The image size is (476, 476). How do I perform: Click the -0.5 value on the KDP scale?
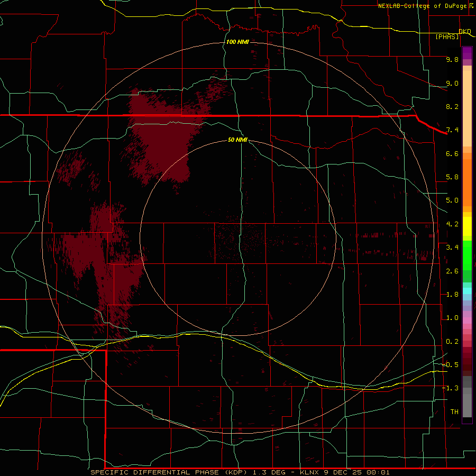coord(450,365)
